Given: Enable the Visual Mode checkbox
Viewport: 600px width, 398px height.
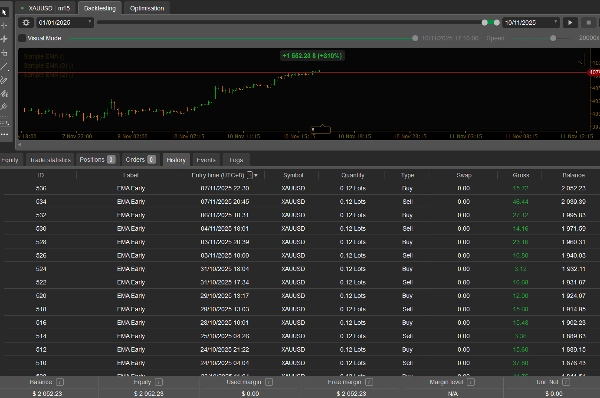Looking at the screenshot, I should (x=22, y=38).
